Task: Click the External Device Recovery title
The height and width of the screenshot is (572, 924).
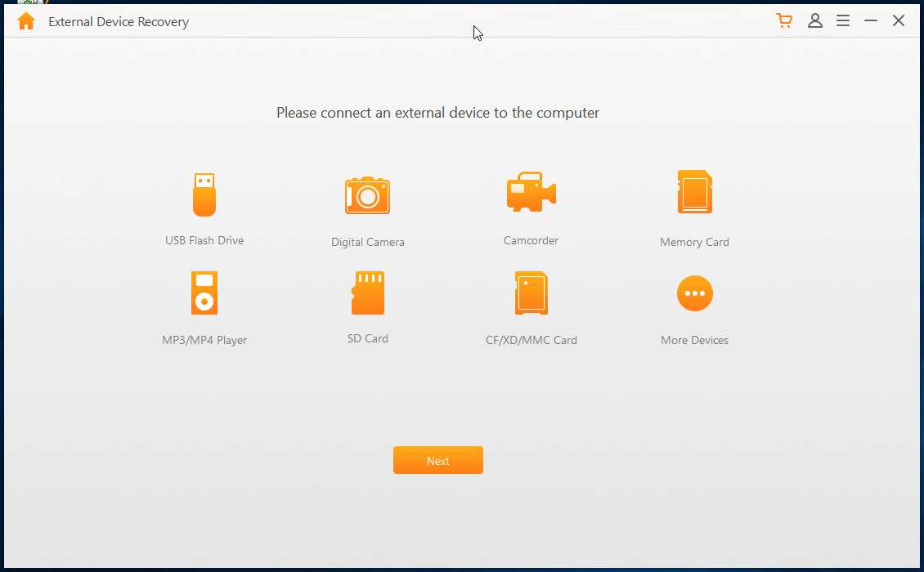Action: pyautogui.click(x=119, y=22)
